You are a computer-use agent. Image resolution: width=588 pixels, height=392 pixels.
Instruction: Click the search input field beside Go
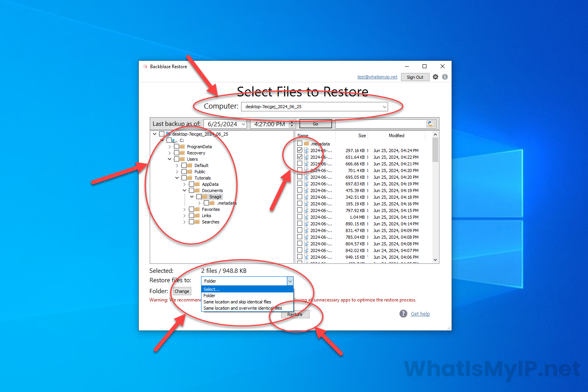click(x=380, y=124)
